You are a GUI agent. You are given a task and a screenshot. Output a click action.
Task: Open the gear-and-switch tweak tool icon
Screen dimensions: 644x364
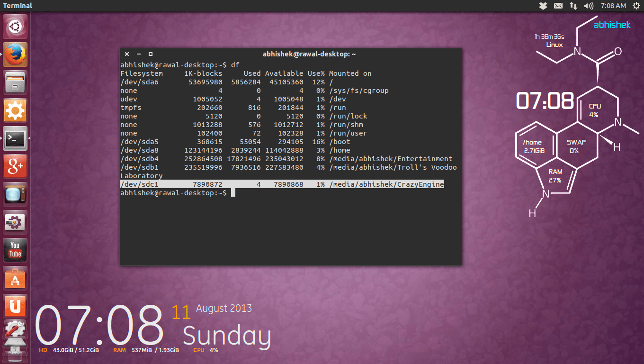pos(15,222)
